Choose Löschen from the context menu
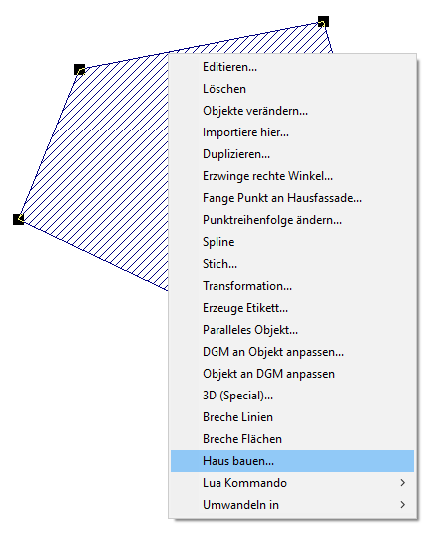The image size is (435, 534). coord(292,89)
